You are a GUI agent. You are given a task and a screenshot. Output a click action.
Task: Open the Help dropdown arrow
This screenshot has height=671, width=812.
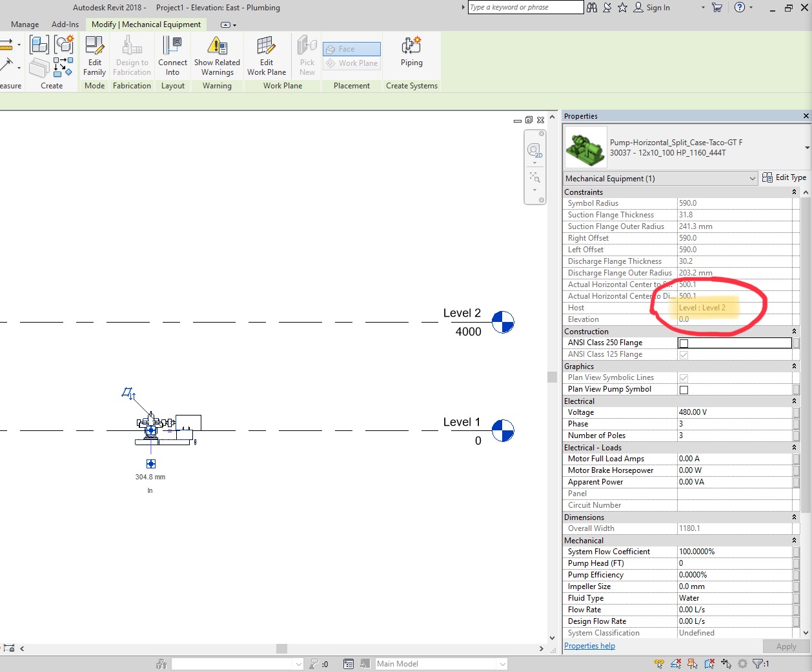(751, 8)
